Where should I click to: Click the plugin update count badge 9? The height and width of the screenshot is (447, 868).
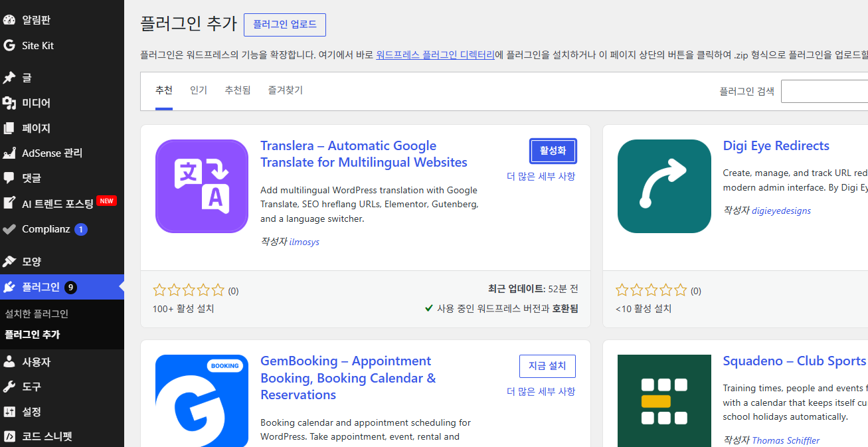point(71,288)
